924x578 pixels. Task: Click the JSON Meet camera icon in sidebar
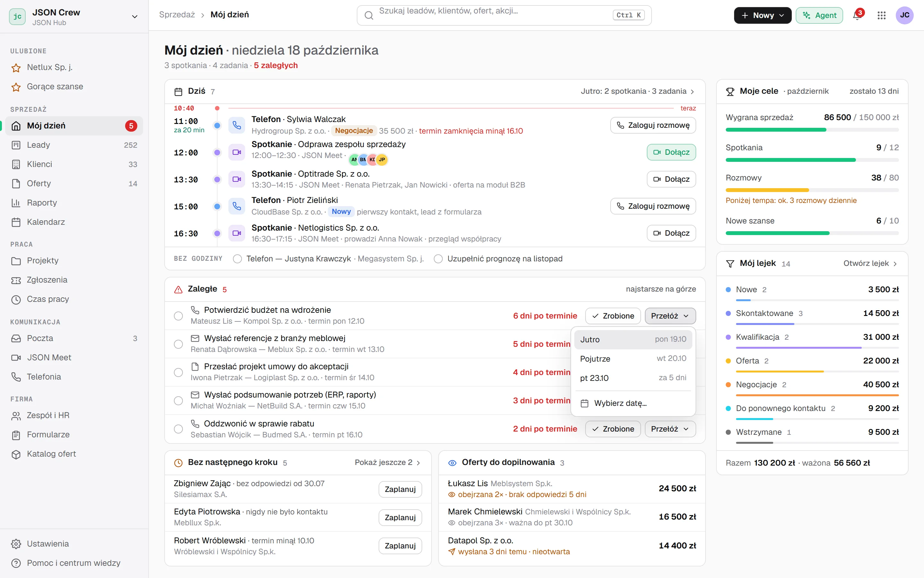coord(16,357)
